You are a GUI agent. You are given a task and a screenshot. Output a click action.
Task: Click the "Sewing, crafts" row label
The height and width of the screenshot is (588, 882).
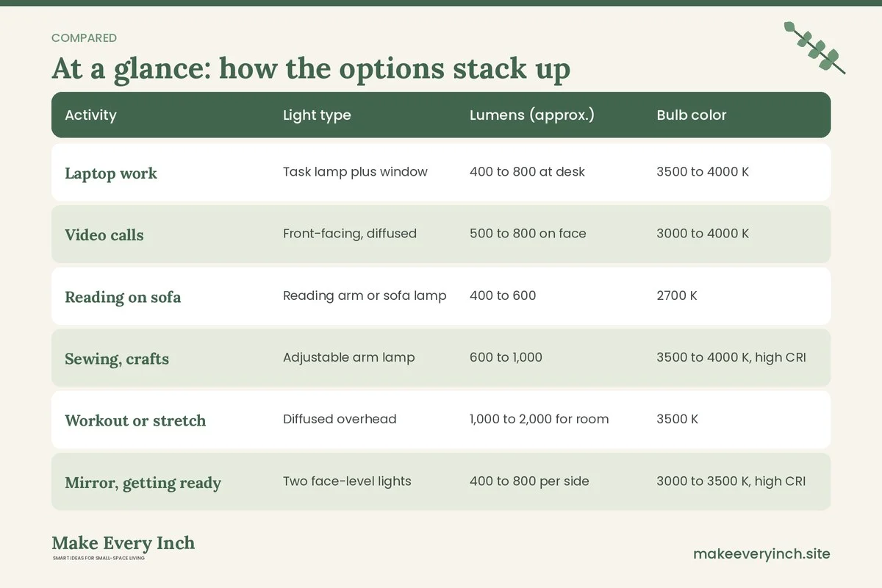117,359
